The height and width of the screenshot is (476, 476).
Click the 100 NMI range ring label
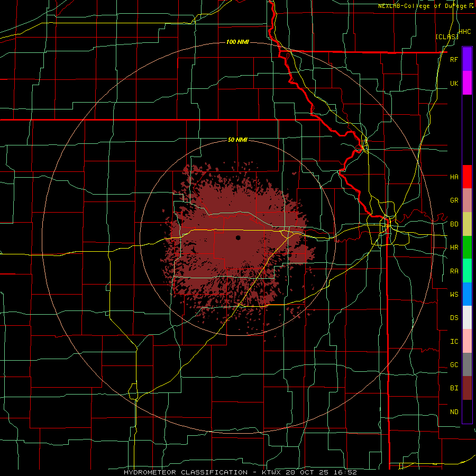tap(237, 42)
